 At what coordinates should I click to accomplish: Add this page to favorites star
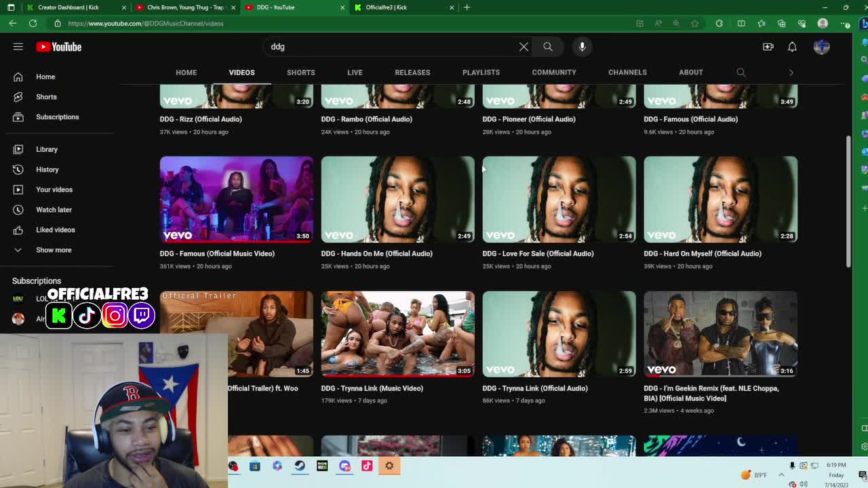pos(695,23)
